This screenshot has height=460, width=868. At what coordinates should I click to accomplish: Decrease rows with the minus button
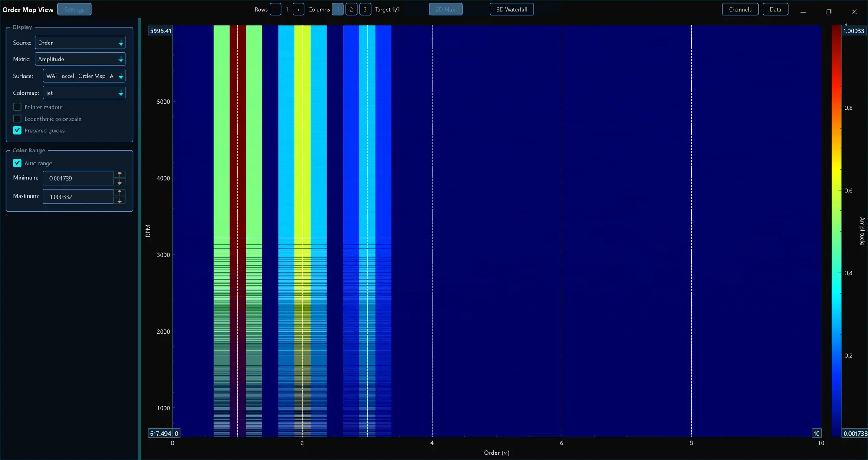[275, 10]
